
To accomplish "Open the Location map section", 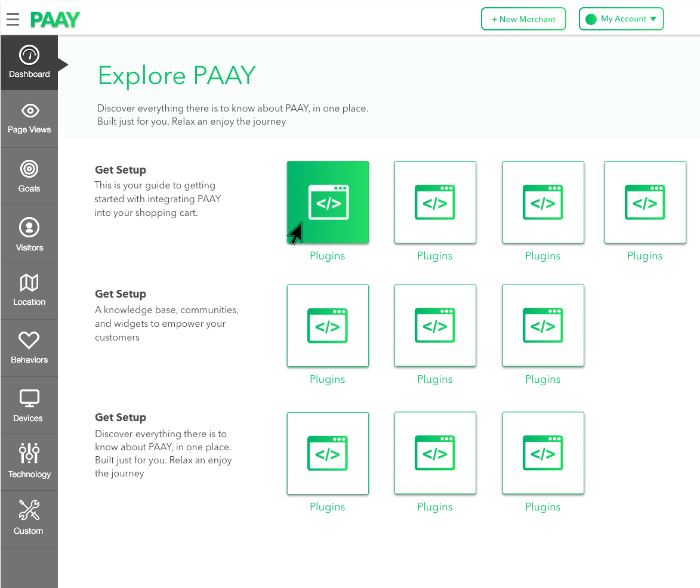I will click(29, 291).
